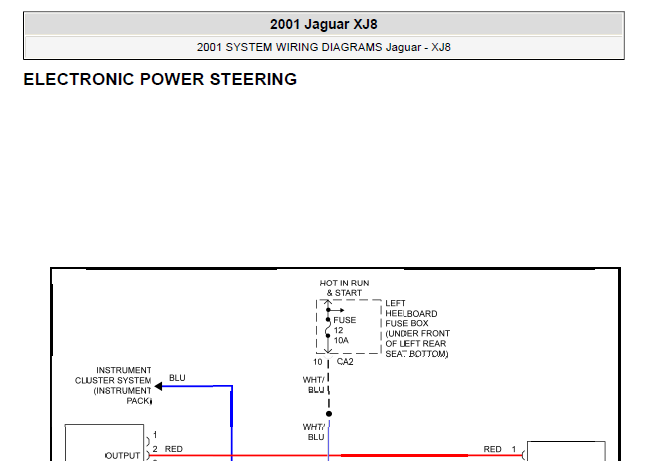Click the 'ELECTRONIC POWER STEERING' heading
This screenshot has width=648, height=461.
click(x=160, y=79)
